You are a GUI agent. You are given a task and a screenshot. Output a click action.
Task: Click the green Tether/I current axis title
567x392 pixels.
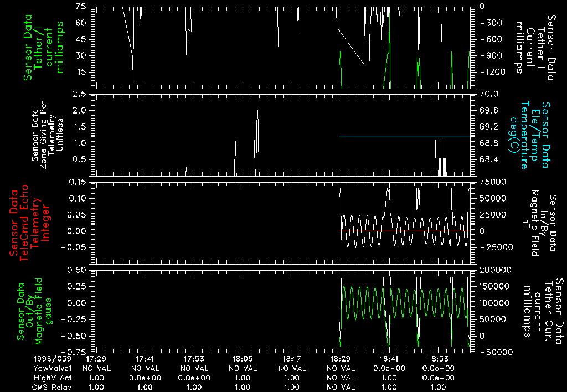pos(44,47)
